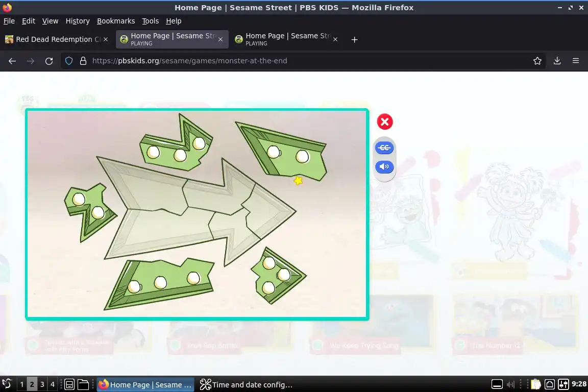Close the Red Dead Redemption tab
Screen dimensions: 588x392
(106, 39)
